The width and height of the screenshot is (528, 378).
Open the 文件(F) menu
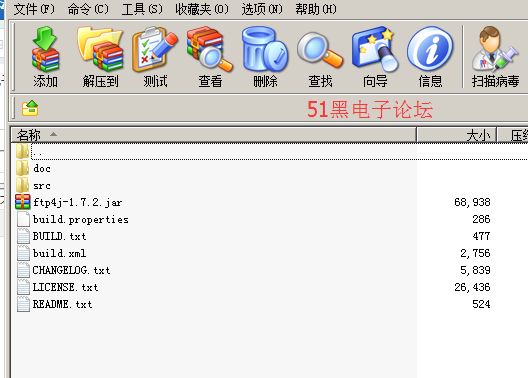[x=34, y=9]
